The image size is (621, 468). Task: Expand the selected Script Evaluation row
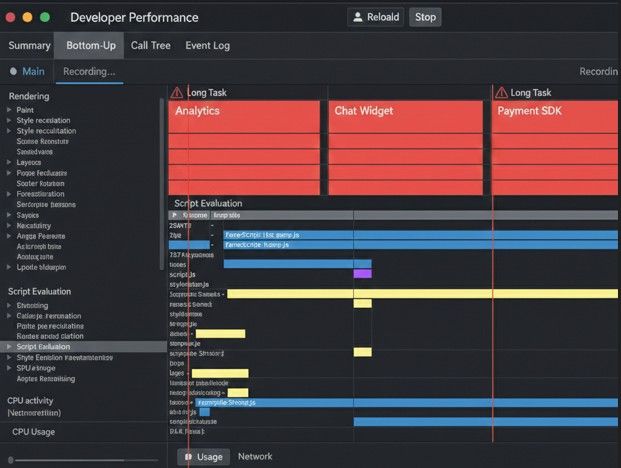coord(8,346)
